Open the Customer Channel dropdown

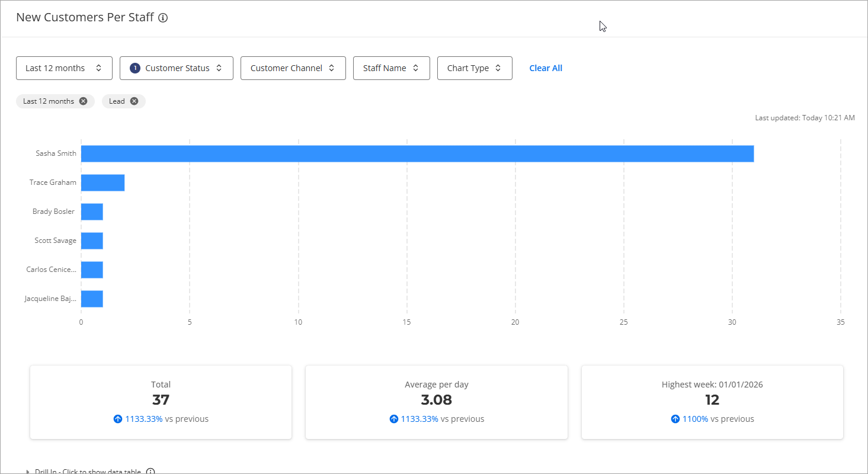(x=293, y=68)
